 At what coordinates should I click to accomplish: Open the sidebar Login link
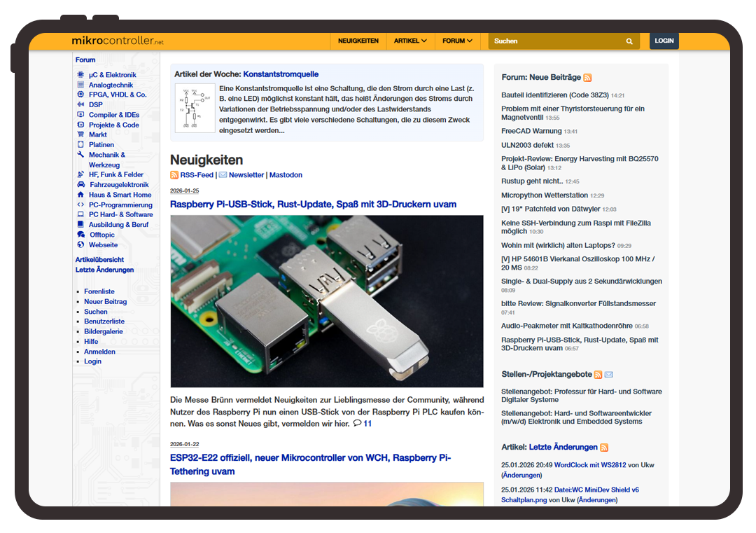click(x=93, y=361)
